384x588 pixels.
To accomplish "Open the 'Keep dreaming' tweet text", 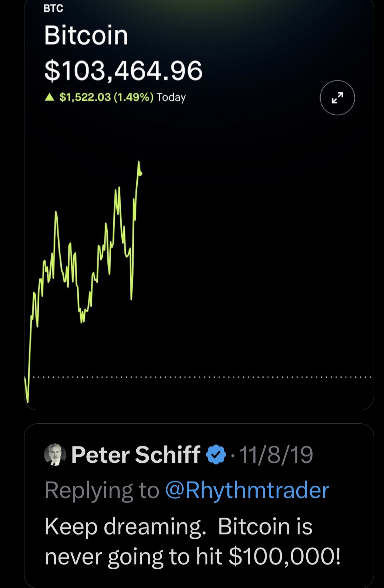I will click(193, 541).
